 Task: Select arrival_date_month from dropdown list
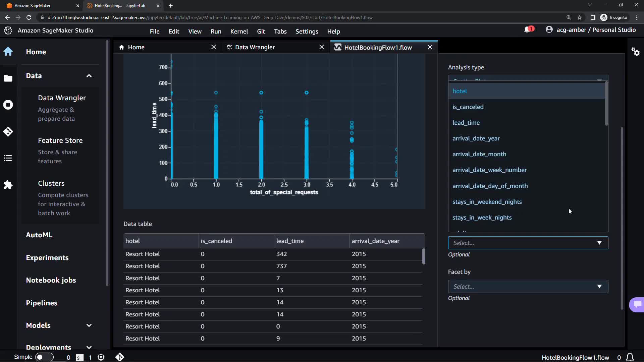(x=479, y=154)
